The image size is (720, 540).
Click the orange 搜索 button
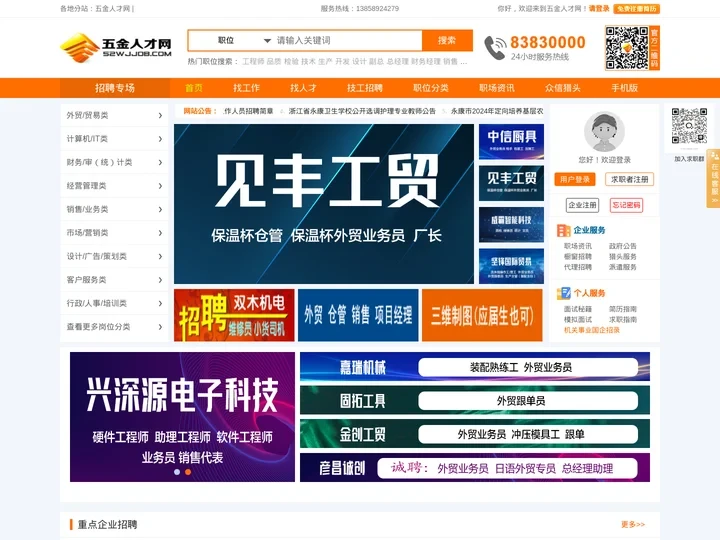[447, 40]
